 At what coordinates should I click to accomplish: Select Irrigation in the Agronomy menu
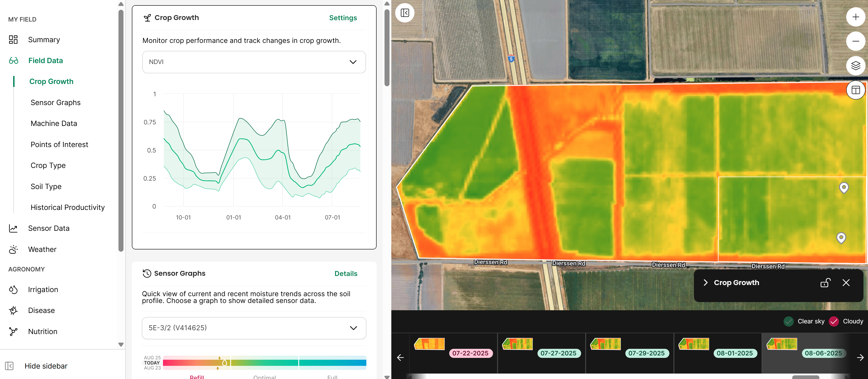click(x=43, y=289)
